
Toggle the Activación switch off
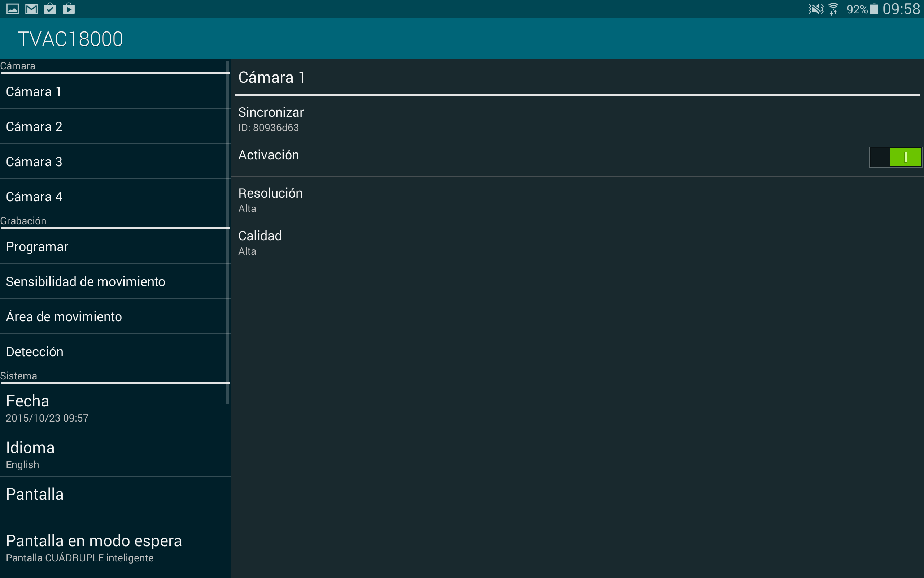[896, 157]
